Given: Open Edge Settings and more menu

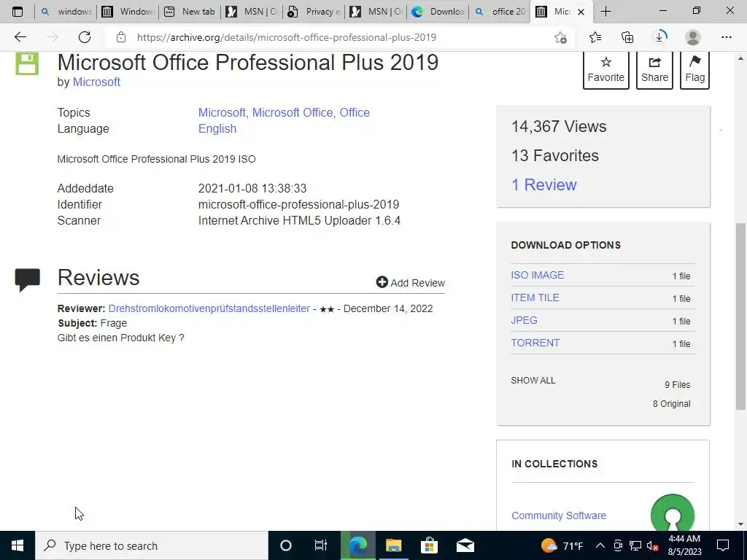Looking at the screenshot, I should coord(726,37).
